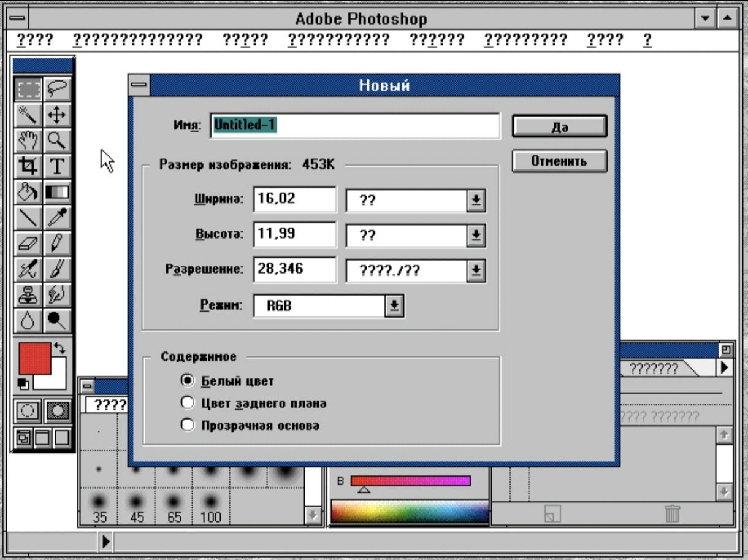Select the 'Цвет заднего плана' radio option
Image resolution: width=748 pixels, height=560 pixels.
click(x=188, y=403)
